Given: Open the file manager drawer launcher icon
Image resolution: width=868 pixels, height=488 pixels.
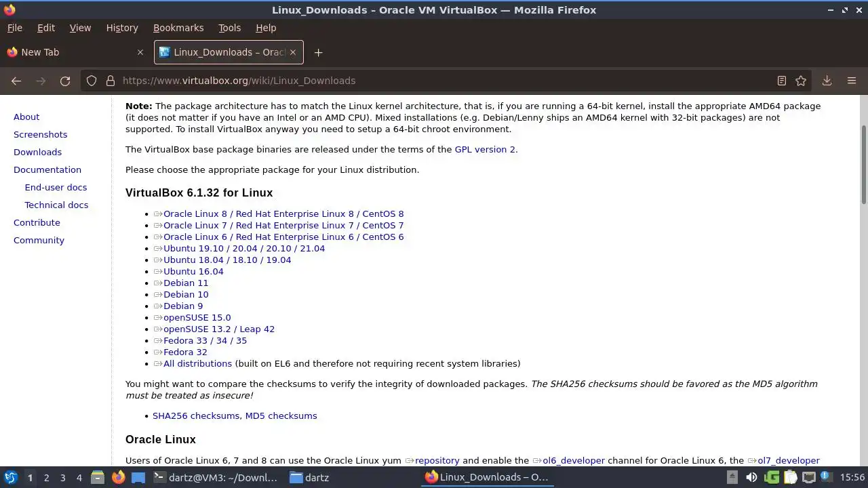Looking at the screenshot, I should [x=98, y=477].
